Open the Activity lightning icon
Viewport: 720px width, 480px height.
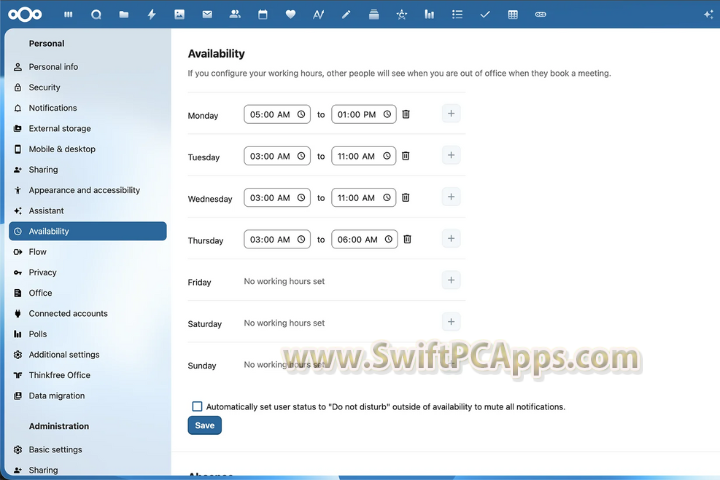[152, 15]
